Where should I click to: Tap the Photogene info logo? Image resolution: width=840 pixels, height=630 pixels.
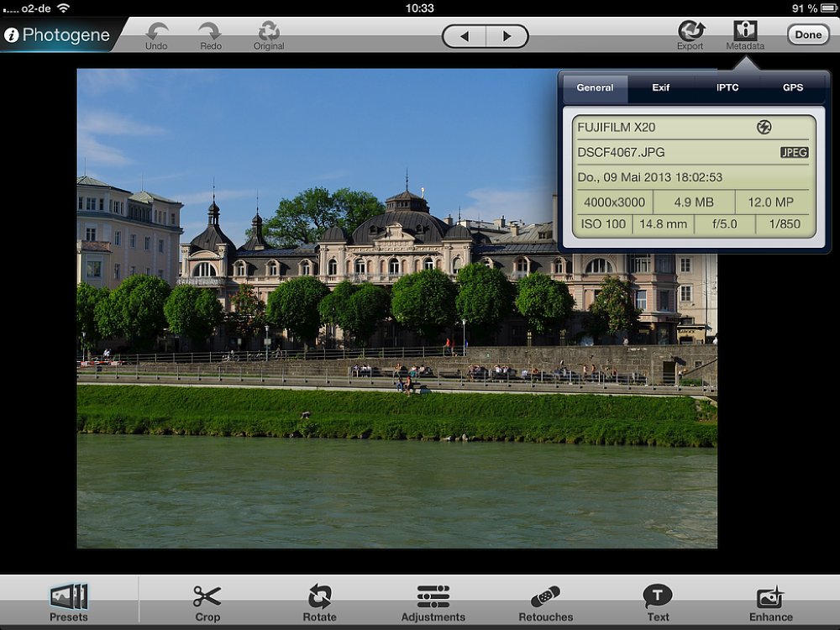click(12, 35)
